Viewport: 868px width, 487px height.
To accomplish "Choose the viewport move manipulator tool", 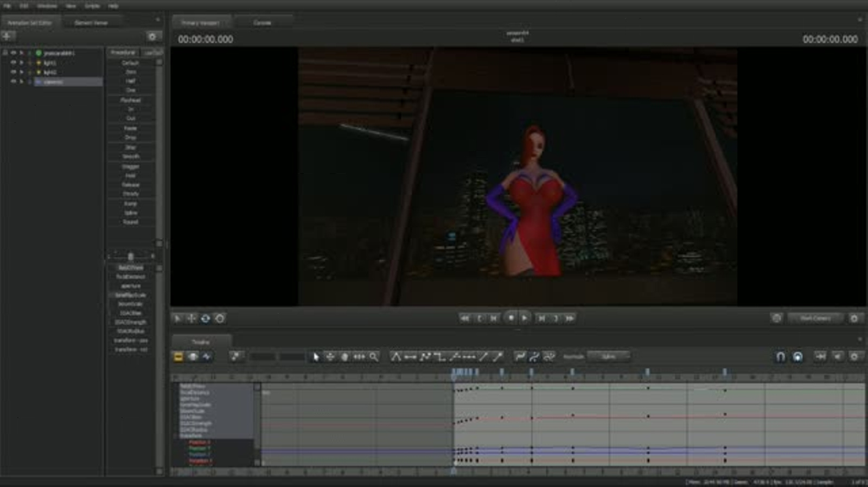I will pos(192,318).
